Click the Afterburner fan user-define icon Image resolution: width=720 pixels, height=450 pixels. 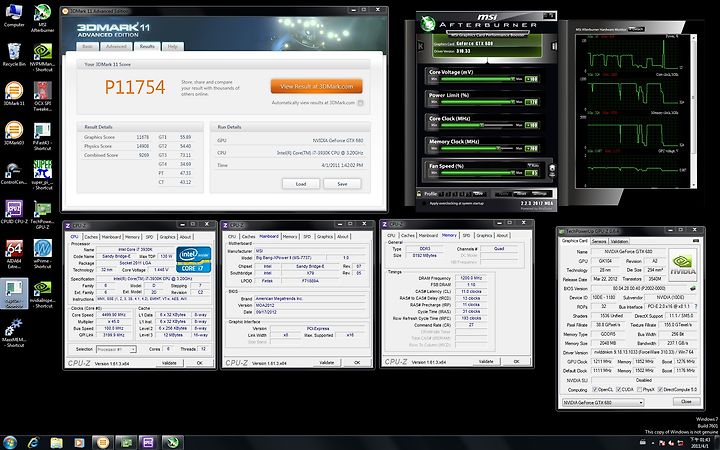(x=552, y=169)
